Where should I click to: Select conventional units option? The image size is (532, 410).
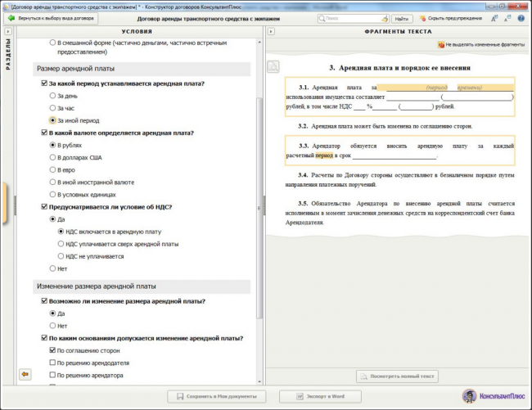pyautogui.click(x=52, y=194)
